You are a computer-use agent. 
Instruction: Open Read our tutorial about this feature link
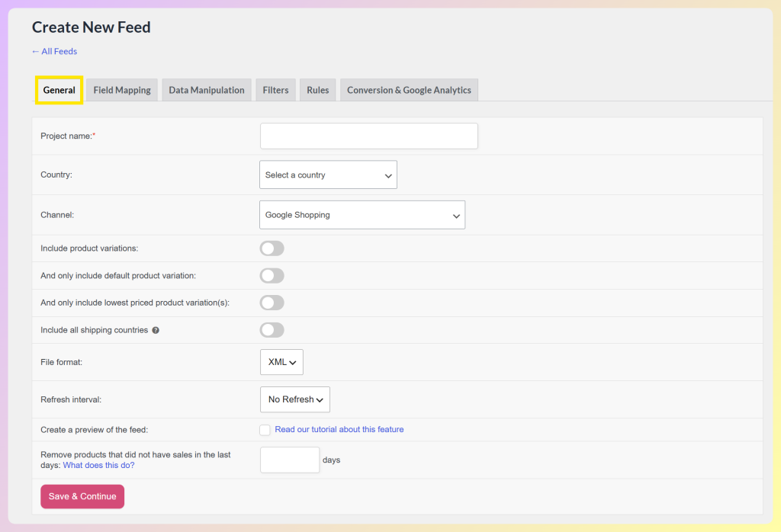click(x=339, y=429)
